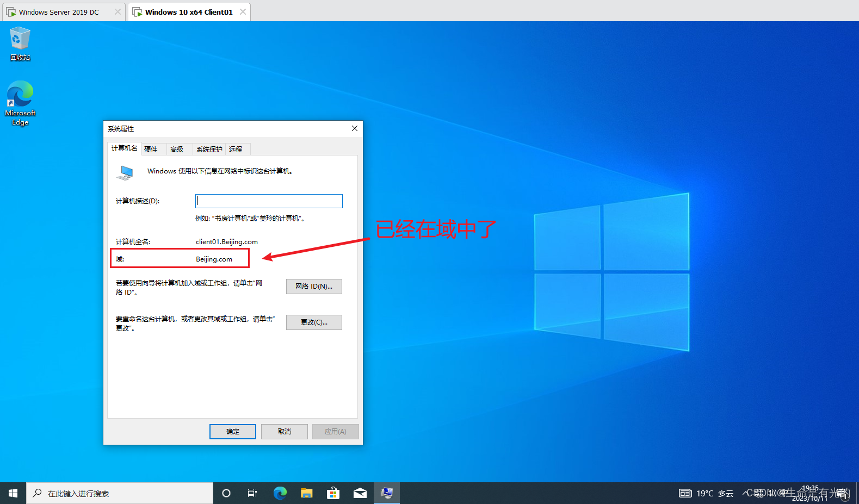Select the 计算机名 tab
This screenshot has height=504, width=859.
[x=125, y=148]
